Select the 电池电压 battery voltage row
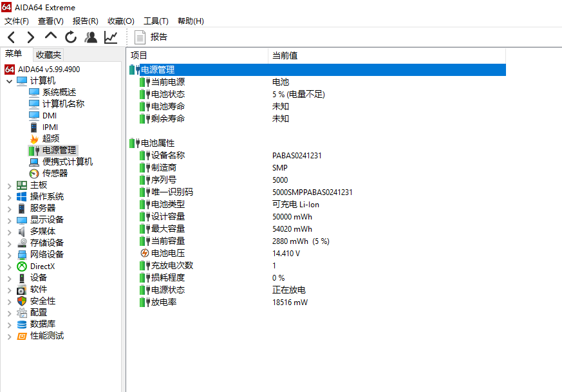 [x=167, y=254]
